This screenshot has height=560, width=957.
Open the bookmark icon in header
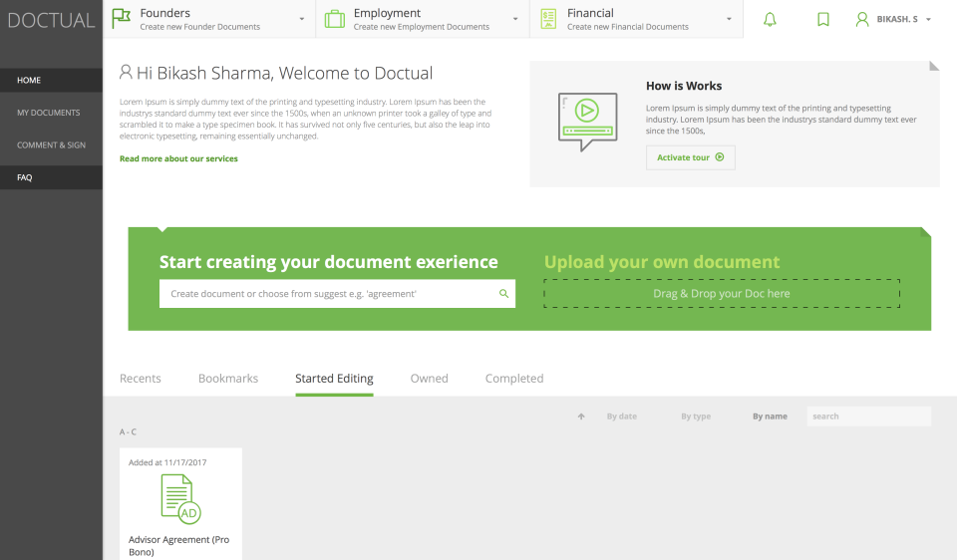[x=823, y=20]
